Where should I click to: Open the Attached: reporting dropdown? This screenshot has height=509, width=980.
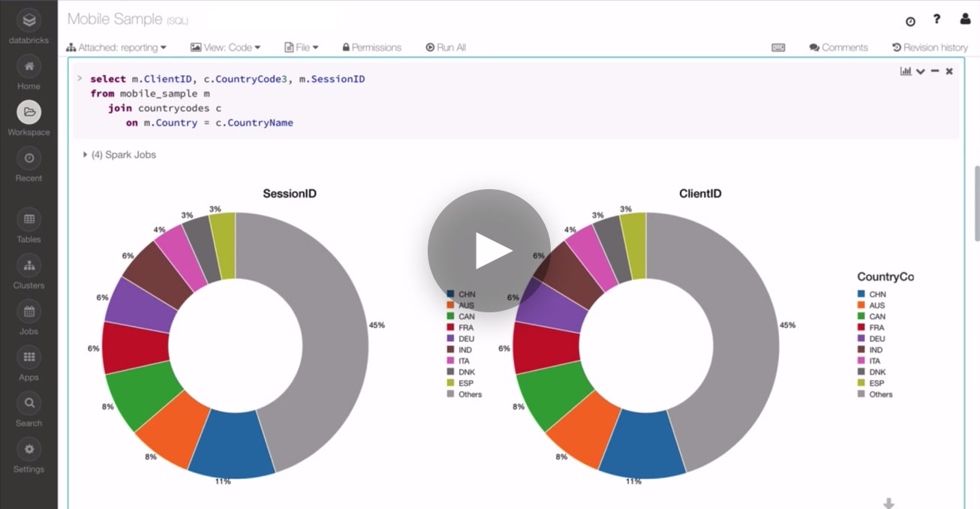pyautogui.click(x=116, y=47)
